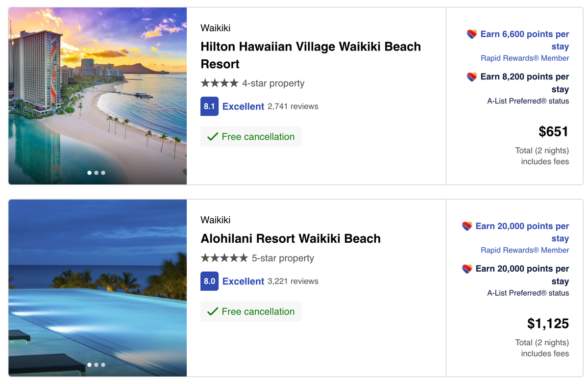Screen dimensions: 588x384
Task: Click the heart icon next to 8,200 points offer
Action: tap(471, 77)
